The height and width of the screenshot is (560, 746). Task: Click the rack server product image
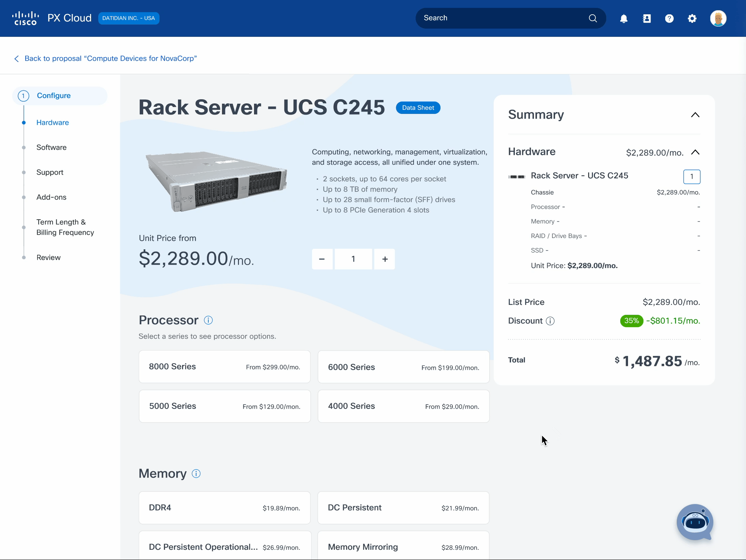[217, 181]
